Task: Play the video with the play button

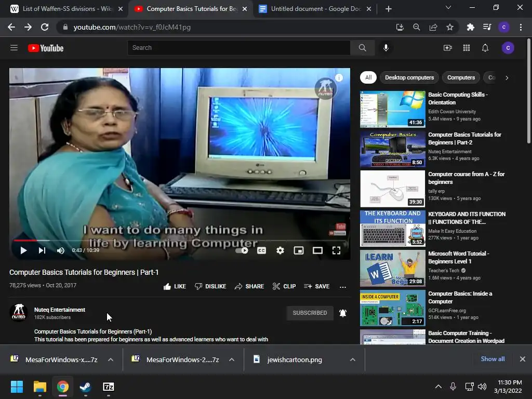Action: click(x=23, y=250)
